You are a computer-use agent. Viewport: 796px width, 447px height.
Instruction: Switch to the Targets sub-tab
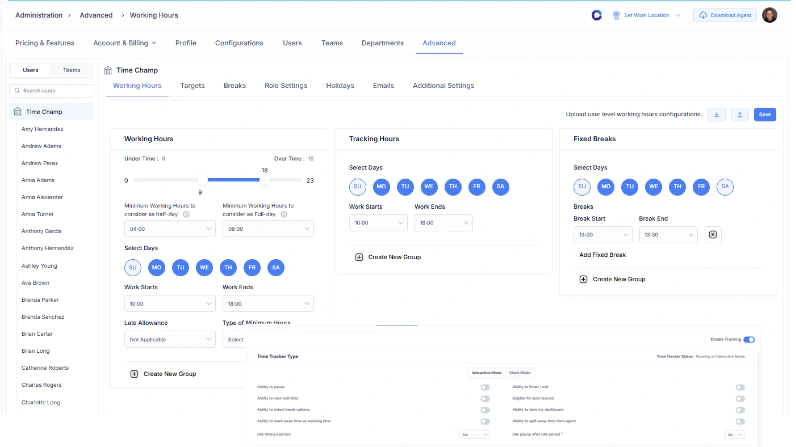click(192, 86)
